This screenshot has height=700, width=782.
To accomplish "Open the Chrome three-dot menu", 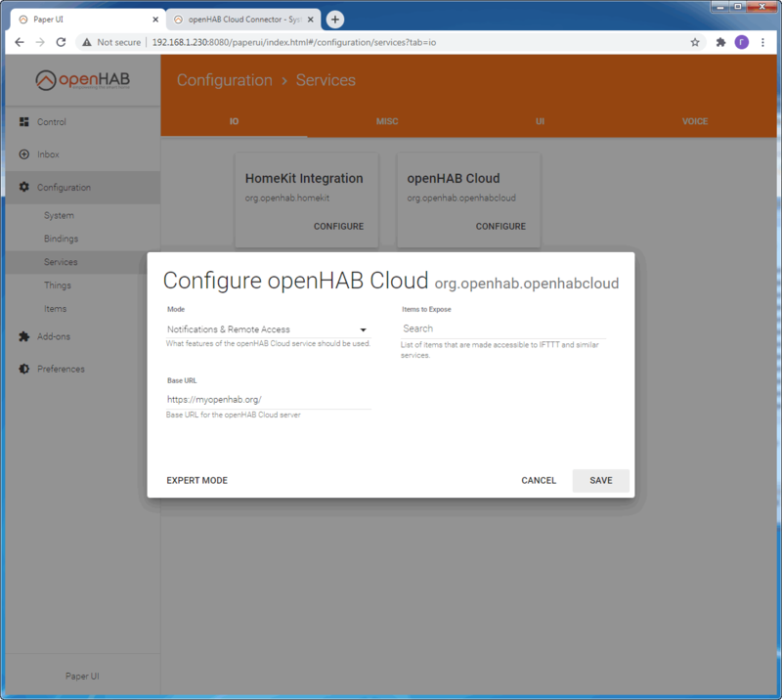I will coord(763,42).
